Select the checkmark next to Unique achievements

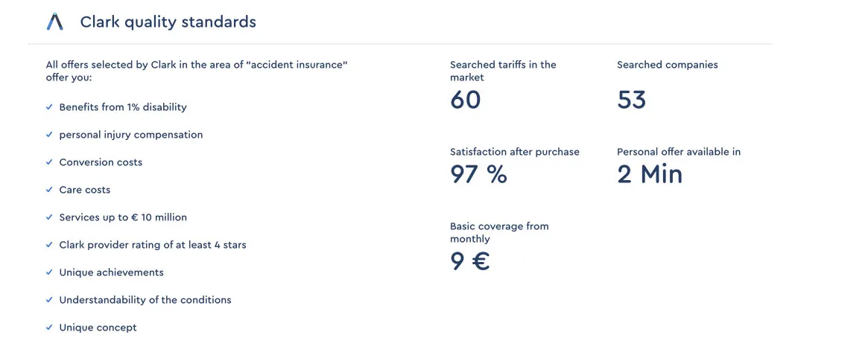(x=49, y=272)
